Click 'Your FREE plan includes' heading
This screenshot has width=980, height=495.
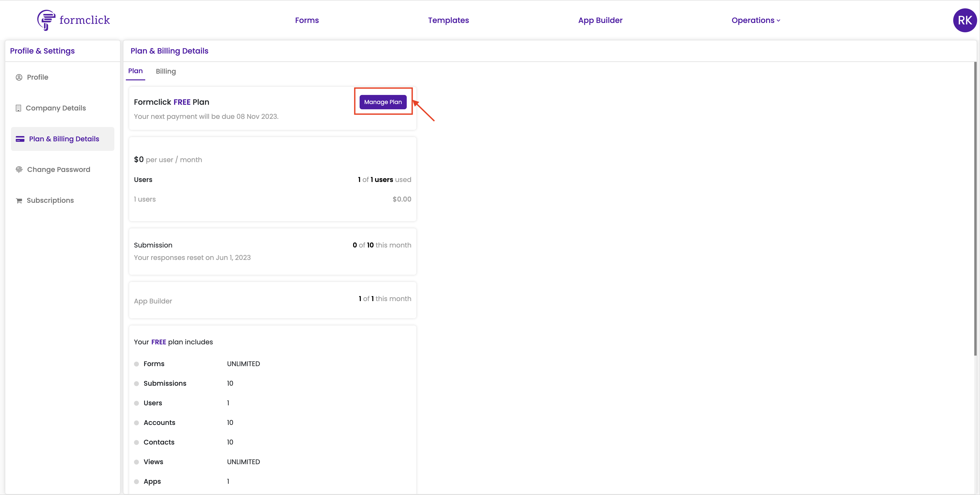pyautogui.click(x=173, y=342)
